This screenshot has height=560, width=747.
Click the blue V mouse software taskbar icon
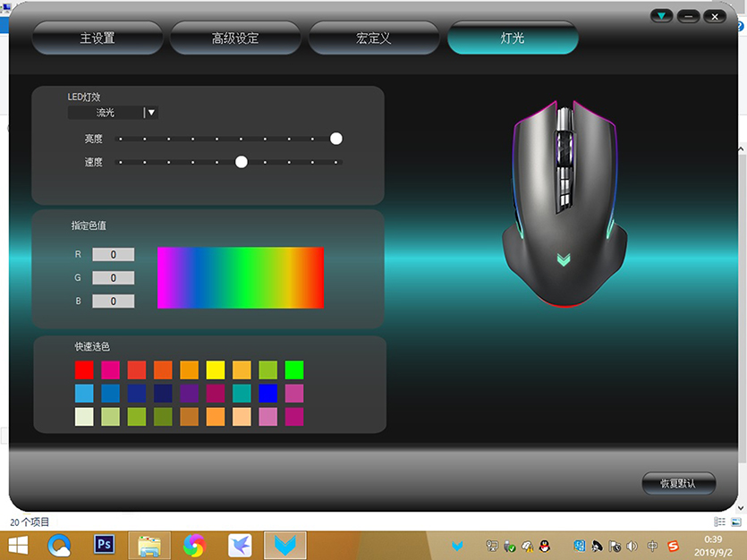pos(285,544)
